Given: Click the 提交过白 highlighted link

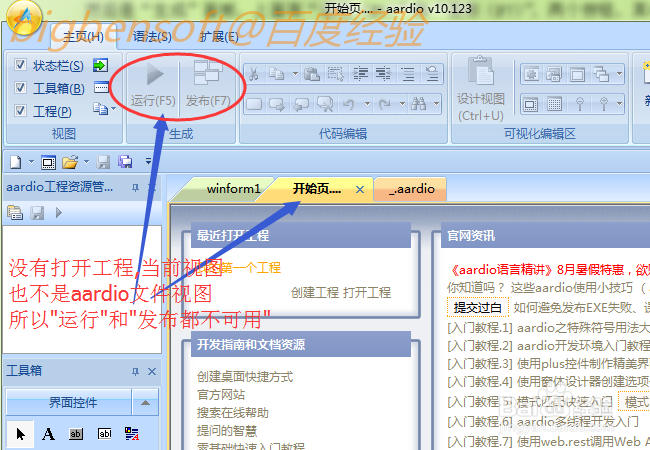Looking at the screenshot, I should [x=478, y=307].
